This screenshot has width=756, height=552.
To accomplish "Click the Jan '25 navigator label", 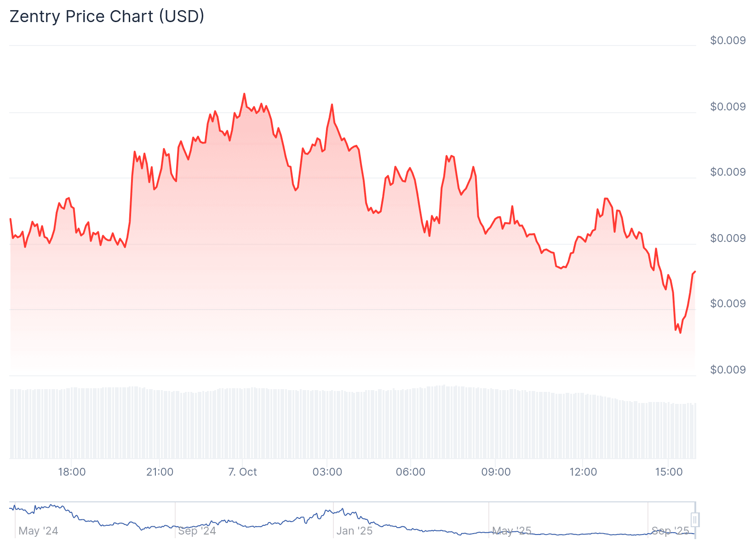I will coord(354,531).
